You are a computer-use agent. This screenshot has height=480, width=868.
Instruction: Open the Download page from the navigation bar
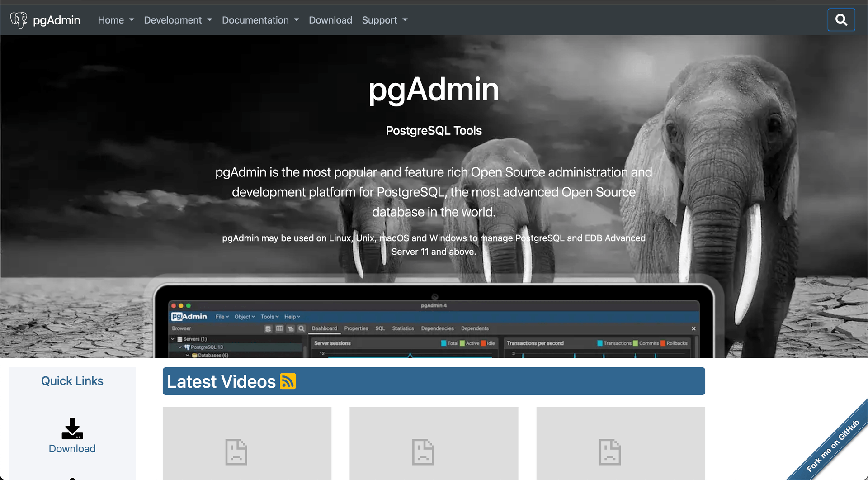(330, 20)
